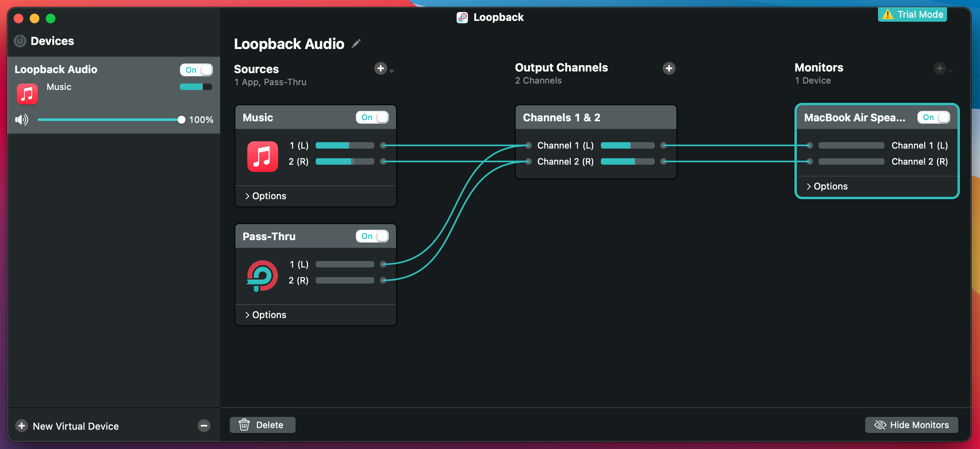Disable the MacBook Air Speakers monitor switch
Screen dimensions: 980x449
point(934,117)
